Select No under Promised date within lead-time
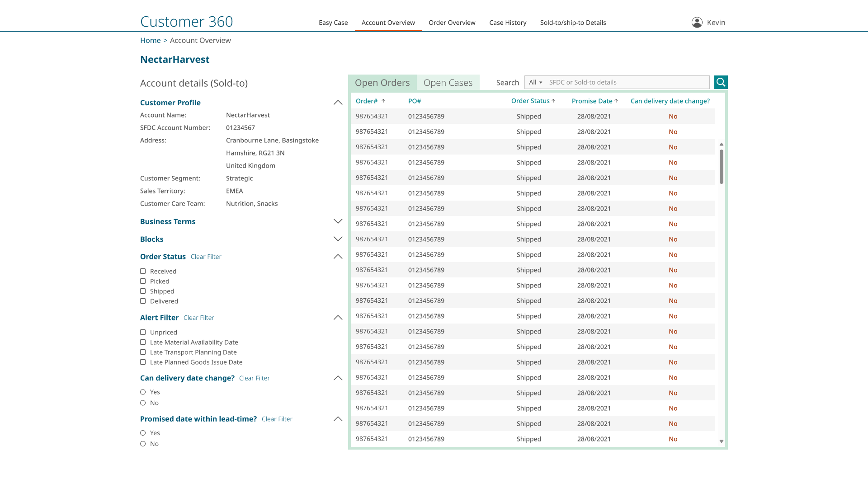 (143, 444)
